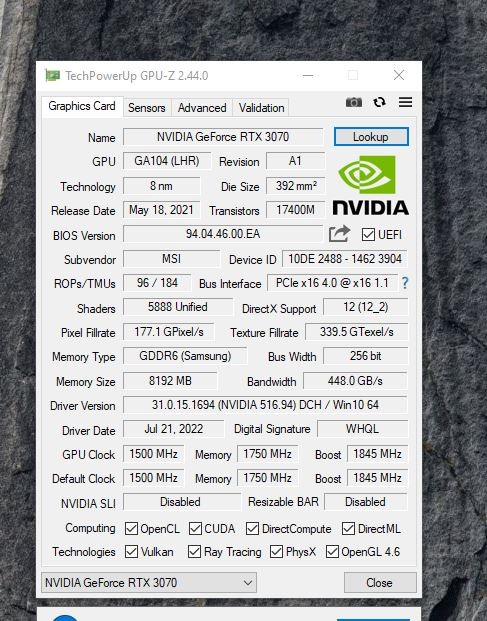
Task: Click the refresh arrows icon
Action: coord(379,102)
